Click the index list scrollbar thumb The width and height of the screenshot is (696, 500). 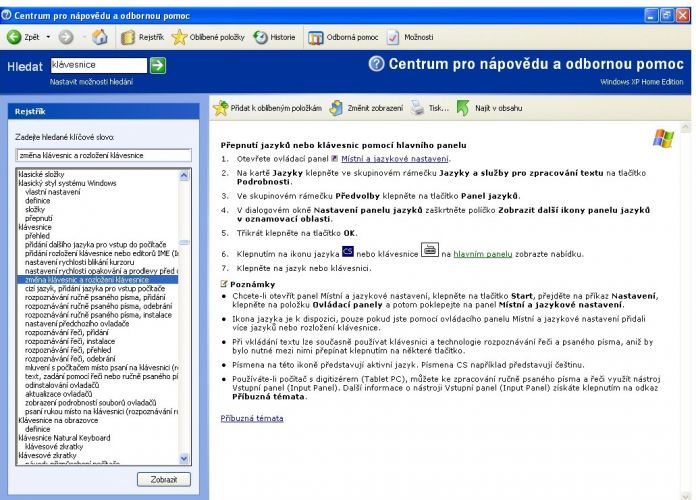(184, 242)
